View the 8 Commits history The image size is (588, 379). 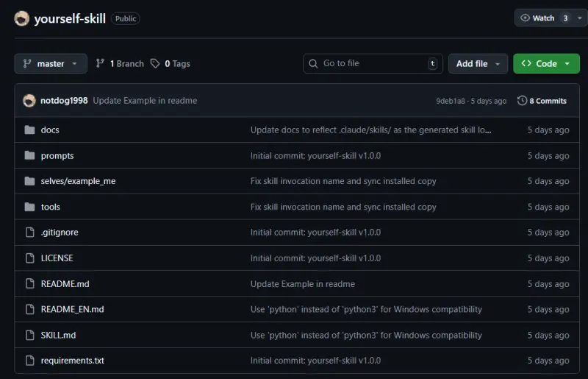click(542, 101)
